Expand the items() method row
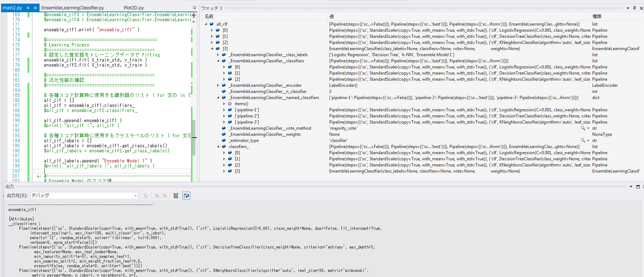Image resolution: width=644 pixels, height=277 pixels. 224,104
